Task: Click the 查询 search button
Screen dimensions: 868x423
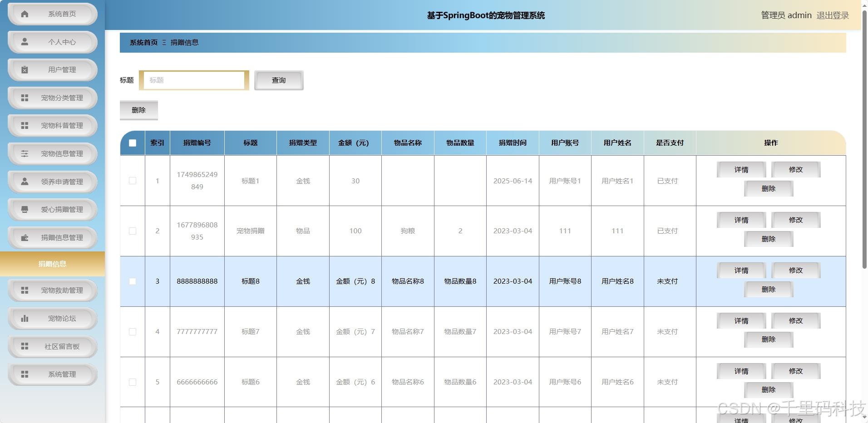Action: [x=279, y=80]
